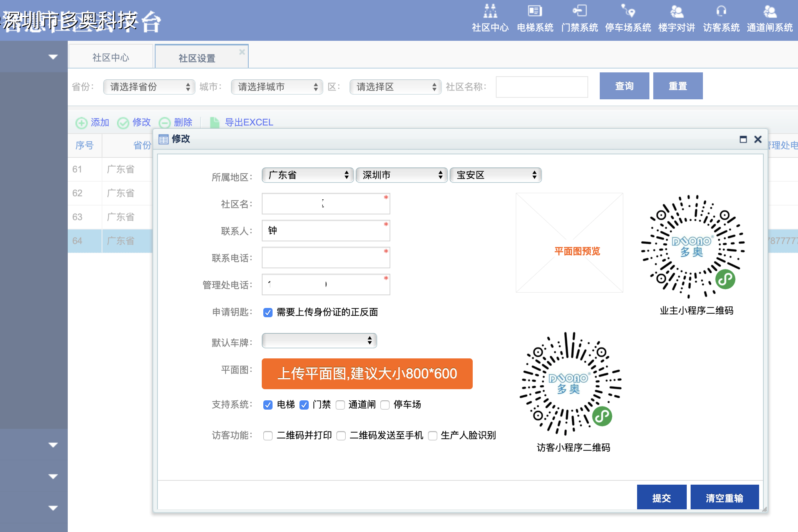Switch to the 社区中心 tab
The height and width of the screenshot is (532, 798).
click(111, 56)
